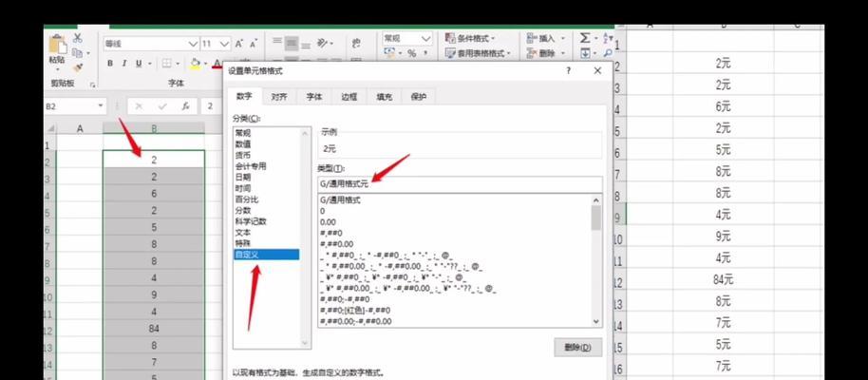868x380 pixels.
Task: Select 自定义 in the category list
Action: pyautogui.click(x=266, y=255)
